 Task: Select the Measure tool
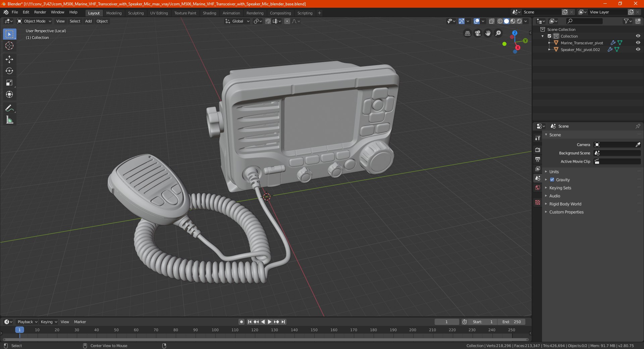[x=9, y=120]
